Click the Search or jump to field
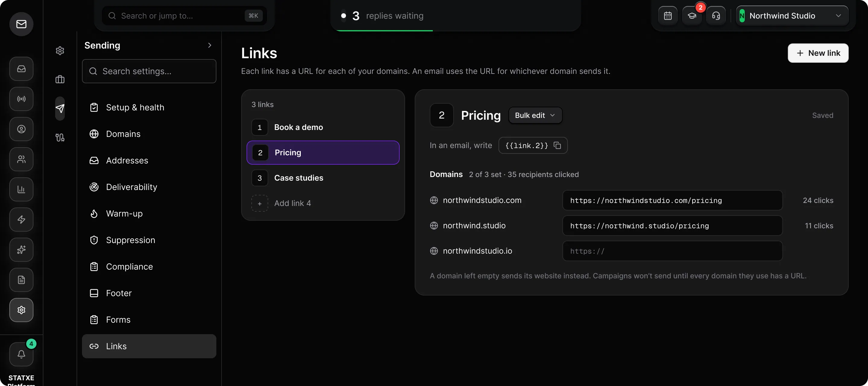 [x=184, y=16]
